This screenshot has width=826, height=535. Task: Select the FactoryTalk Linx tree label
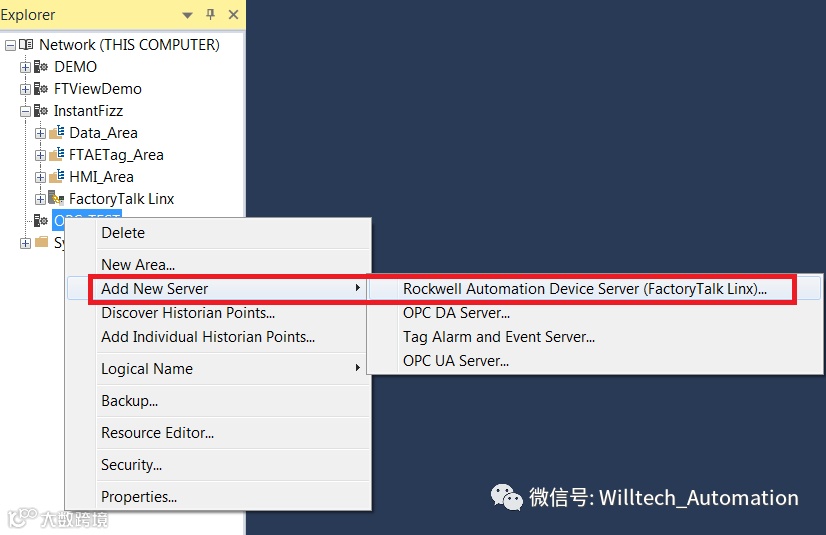click(x=121, y=199)
